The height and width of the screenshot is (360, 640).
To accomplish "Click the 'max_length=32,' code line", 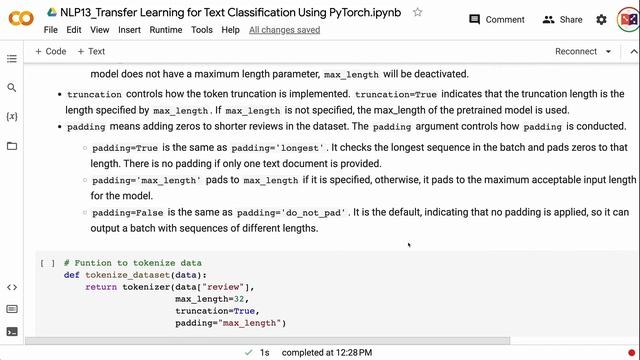I will point(212,299).
